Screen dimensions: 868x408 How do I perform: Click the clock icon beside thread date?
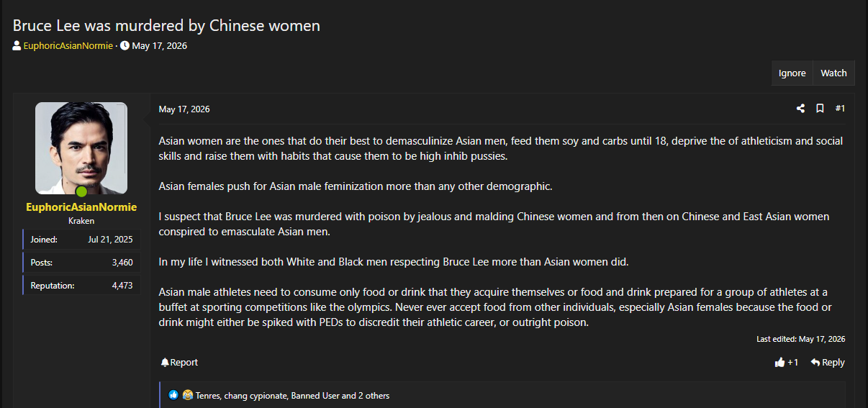click(x=125, y=45)
